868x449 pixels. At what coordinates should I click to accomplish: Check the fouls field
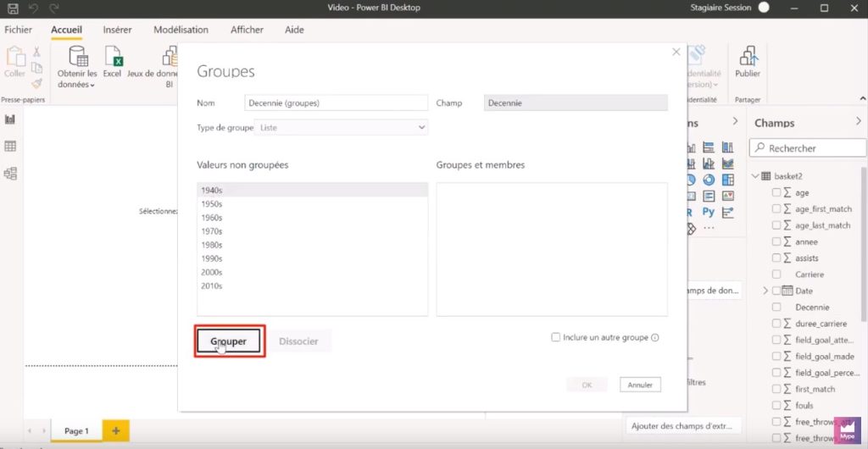tap(776, 405)
